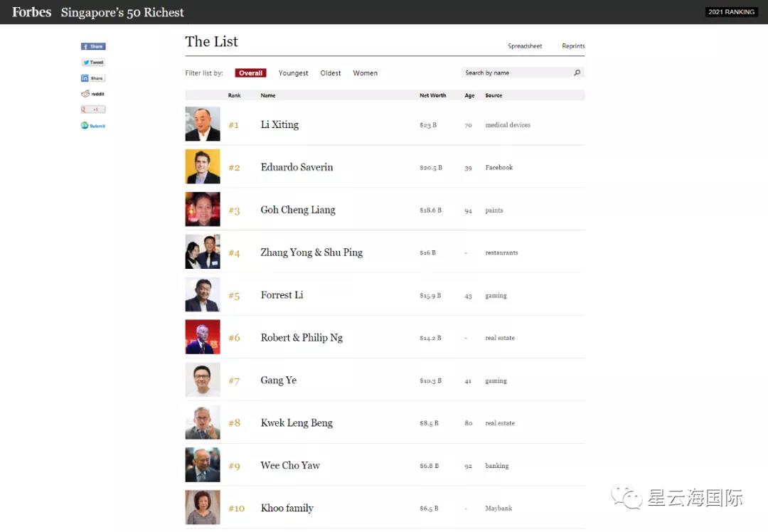768x532 pixels.
Task: Click the Google +1 button
Action: point(93,110)
